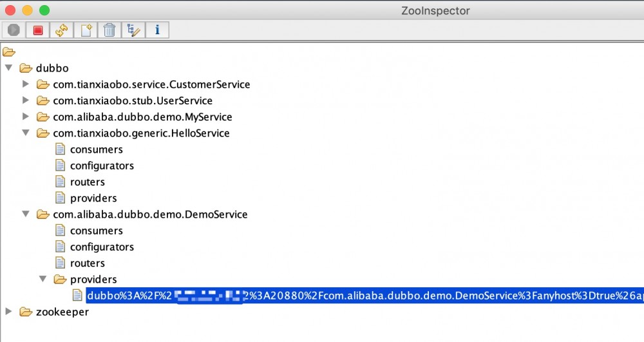
Task: Select the root folder icon
Action: click(8, 52)
